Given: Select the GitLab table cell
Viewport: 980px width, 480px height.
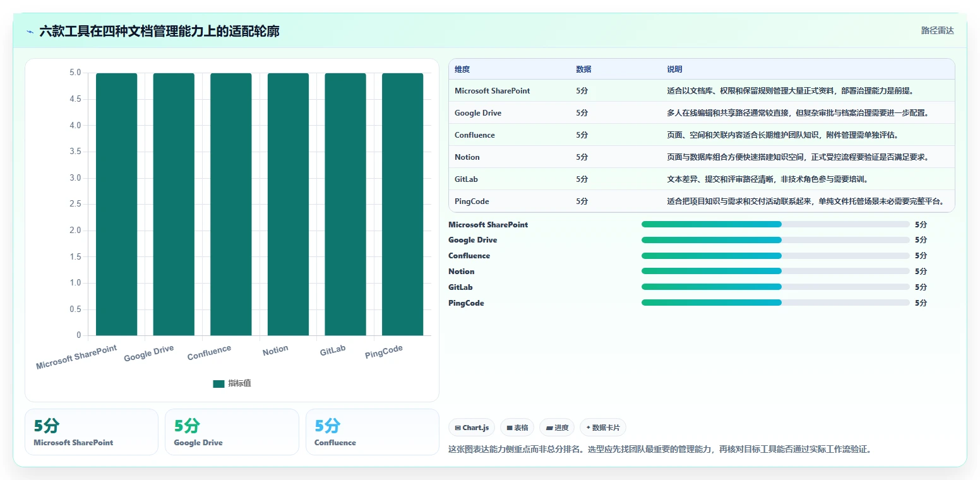Looking at the screenshot, I should pyautogui.click(x=466, y=179).
